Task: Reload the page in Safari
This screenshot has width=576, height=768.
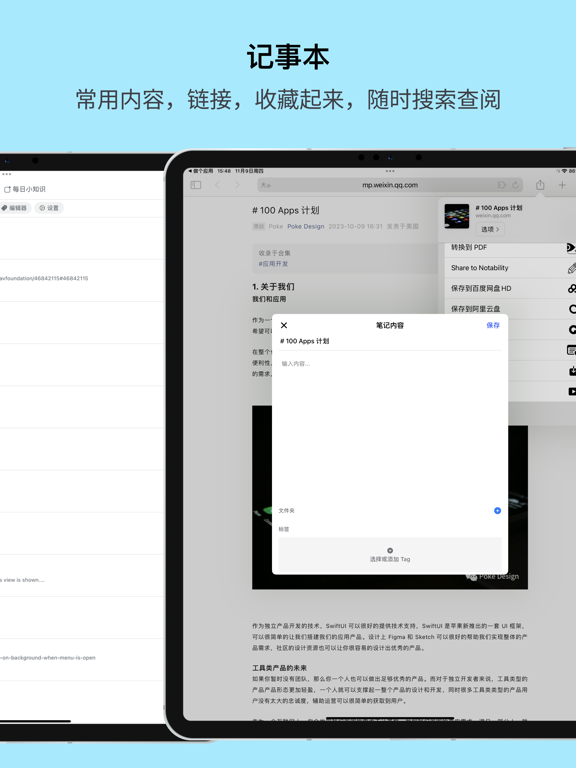Action: point(515,185)
